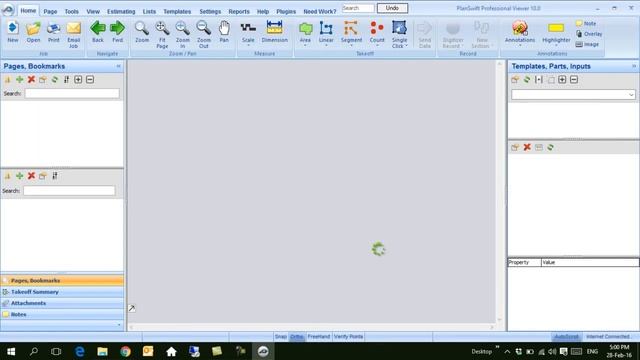Add an Overlay annotation

(x=589, y=34)
